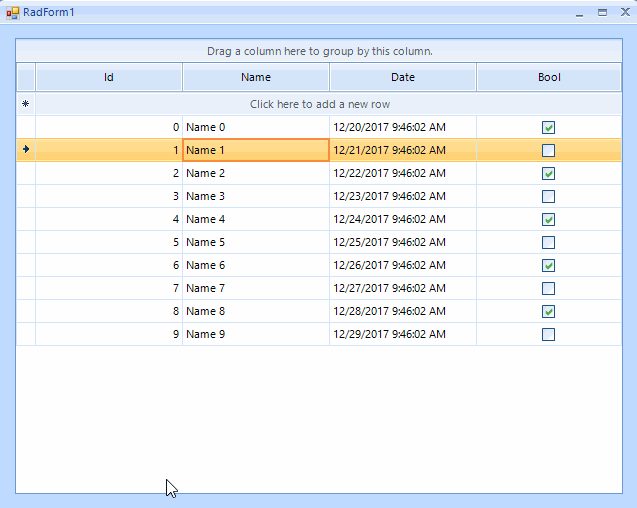Click the new row asterisk icon
The height and width of the screenshot is (508, 637).
pos(26,104)
